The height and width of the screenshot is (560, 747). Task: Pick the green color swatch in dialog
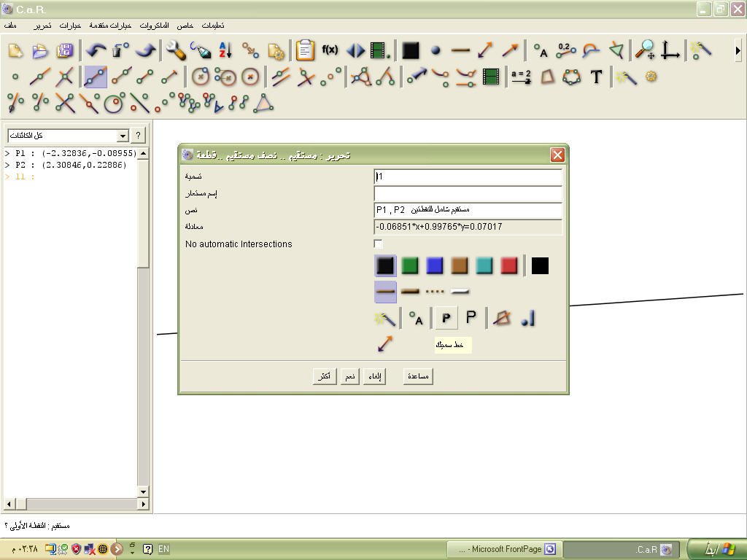[410, 265]
